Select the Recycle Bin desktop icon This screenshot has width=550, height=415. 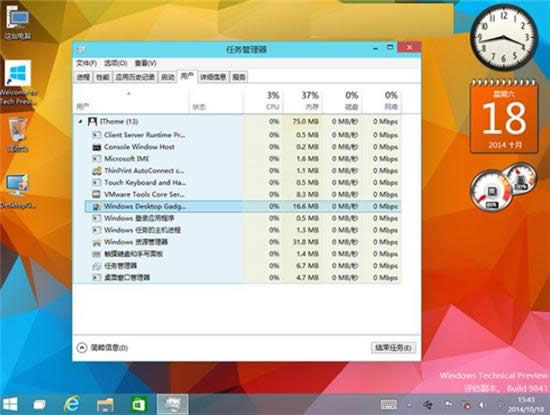[x=18, y=135]
